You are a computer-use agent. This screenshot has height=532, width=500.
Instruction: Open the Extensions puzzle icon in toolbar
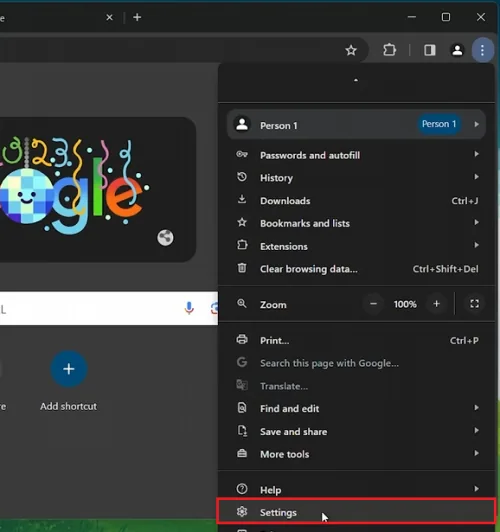point(389,50)
